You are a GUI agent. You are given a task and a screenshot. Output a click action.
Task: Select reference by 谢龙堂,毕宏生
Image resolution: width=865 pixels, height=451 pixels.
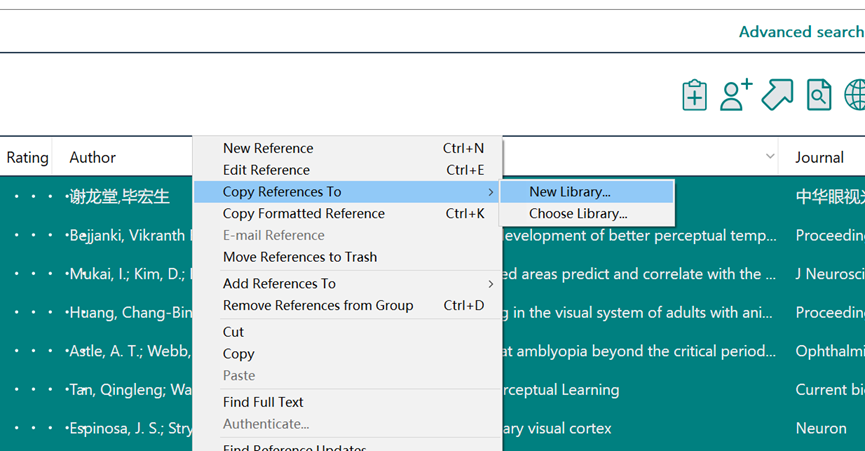(119, 196)
